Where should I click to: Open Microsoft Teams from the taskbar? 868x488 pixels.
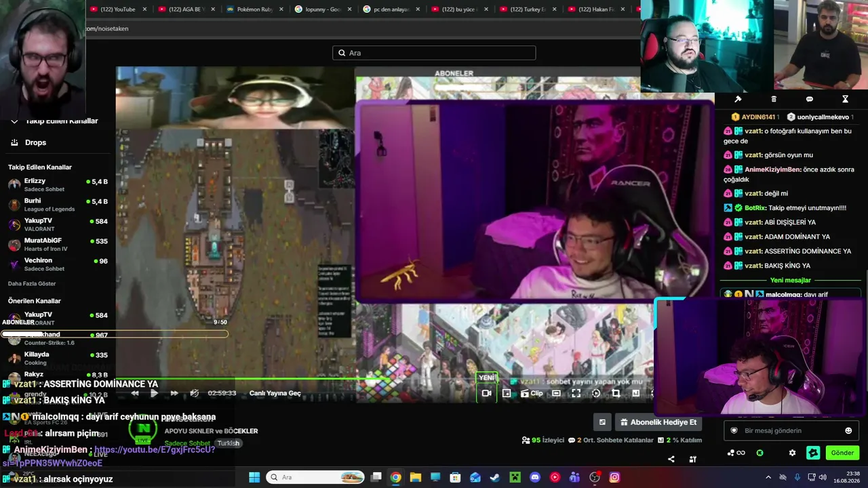[x=575, y=477]
